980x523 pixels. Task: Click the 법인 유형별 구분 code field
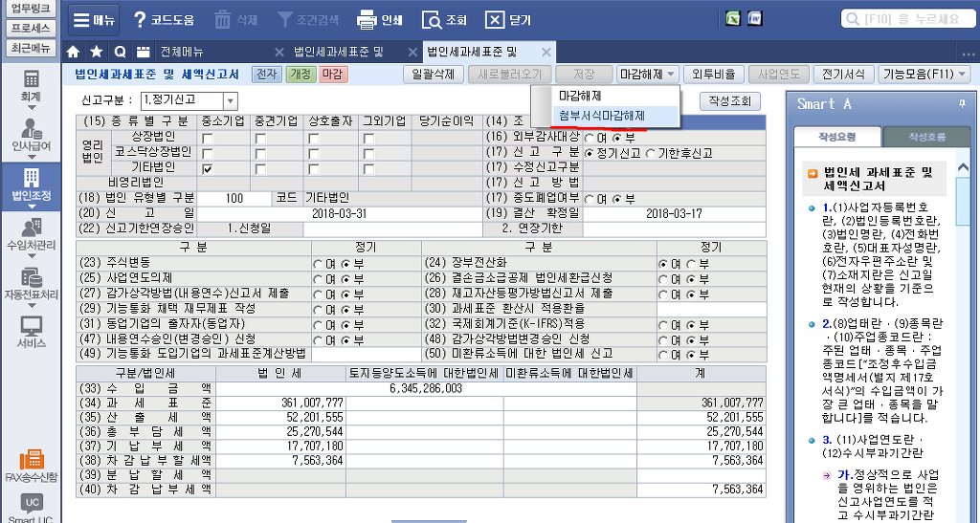point(235,198)
